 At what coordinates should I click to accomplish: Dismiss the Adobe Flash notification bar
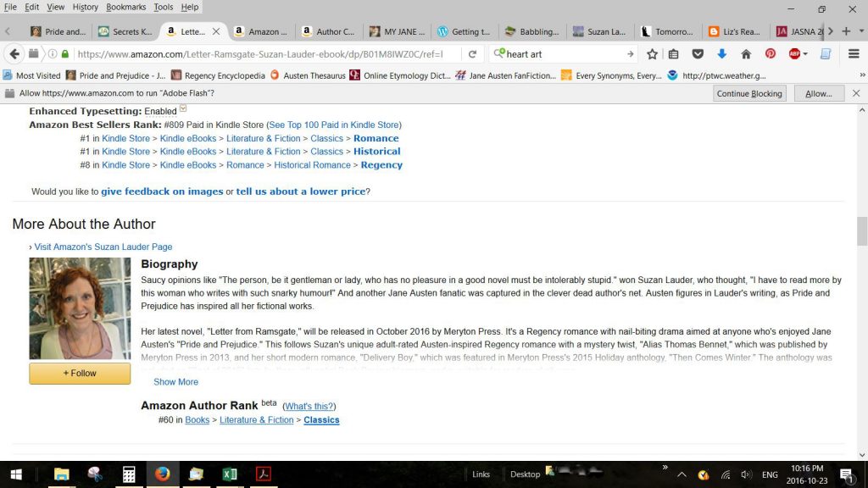point(856,93)
